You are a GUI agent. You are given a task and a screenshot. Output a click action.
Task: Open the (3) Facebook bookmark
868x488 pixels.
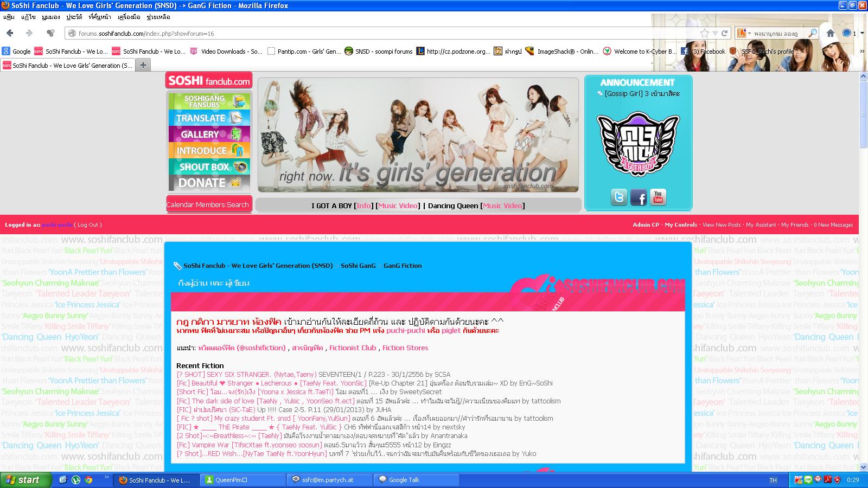[x=703, y=52]
